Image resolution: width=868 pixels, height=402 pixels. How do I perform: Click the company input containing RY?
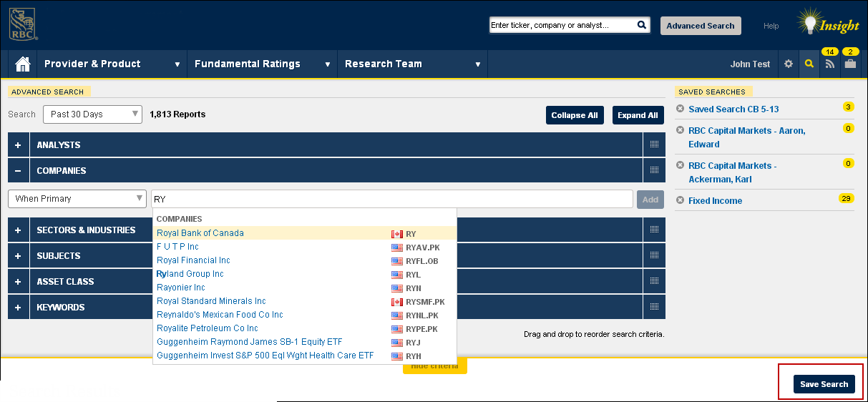(x=392, y=199)
